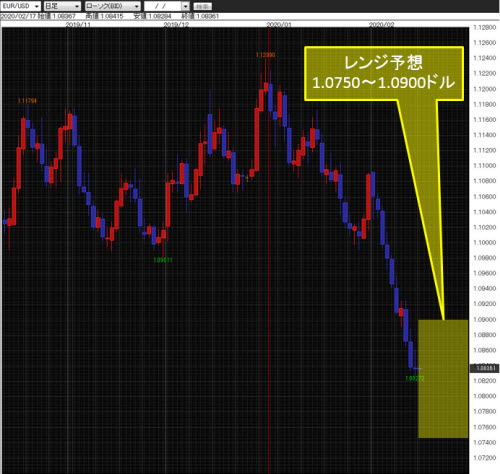The image size is (500, 474).
Task: Open the 日足 timeframe dropdown
Action: coord(62,6)
